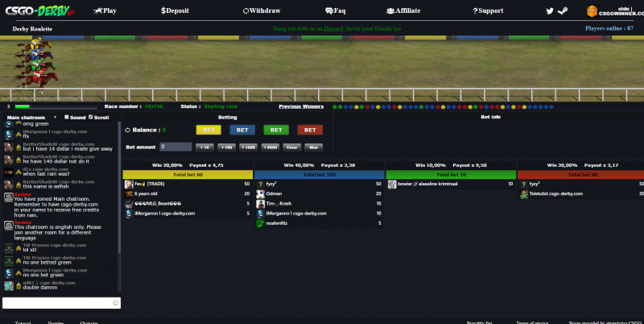Screen dimensions: 644x324
Task: Click avatar beside 'when last rain was?'
Action: (8, 172)
